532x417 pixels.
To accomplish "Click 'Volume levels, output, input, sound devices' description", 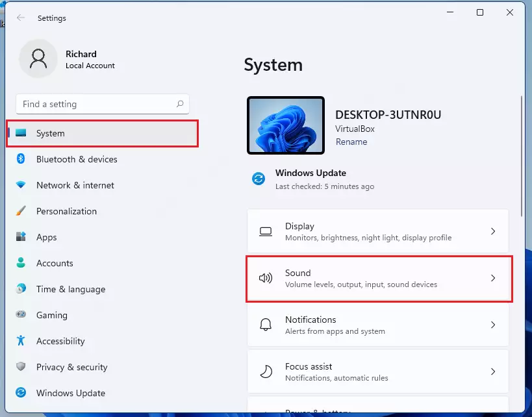I will coord(361,284).
